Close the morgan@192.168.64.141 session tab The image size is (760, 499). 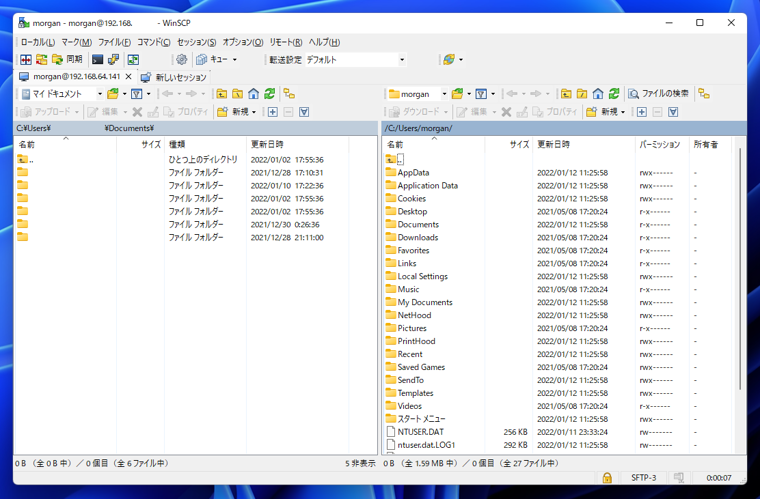(x=128, y=77)
